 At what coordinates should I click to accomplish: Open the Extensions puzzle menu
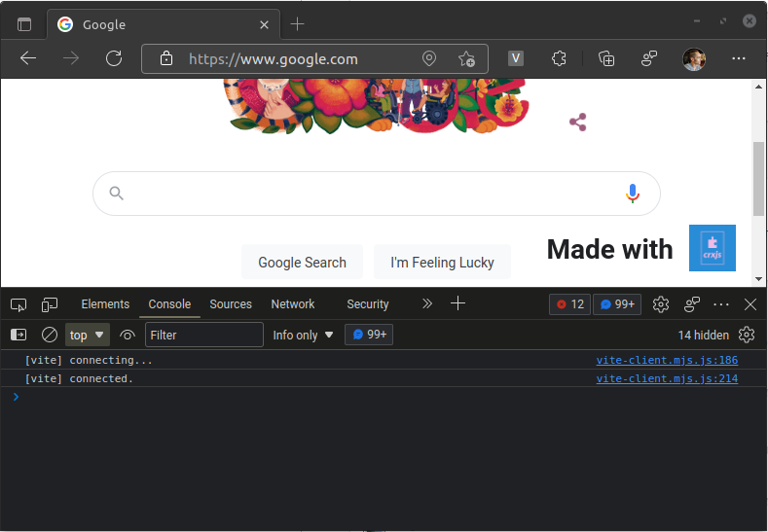tap(559, 58)
